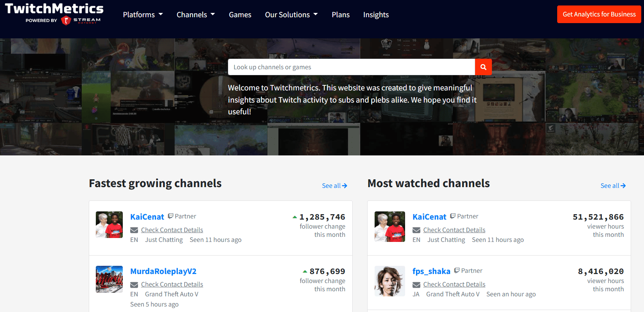Click green up arrow beside 876,699
This screenshot has width=644, height=312.
click(x=305, y=271)
